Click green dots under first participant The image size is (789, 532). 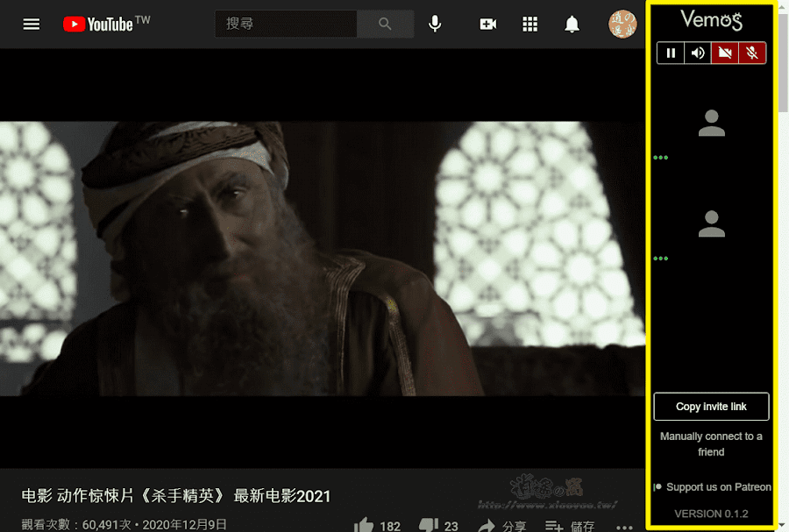661,158
